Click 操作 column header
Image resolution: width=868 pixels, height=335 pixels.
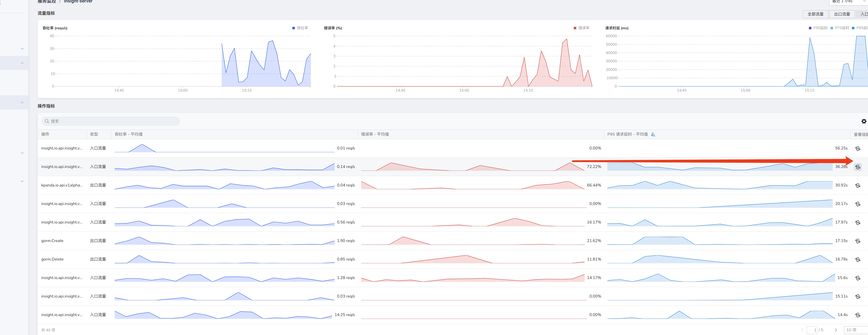coord(45,134)
